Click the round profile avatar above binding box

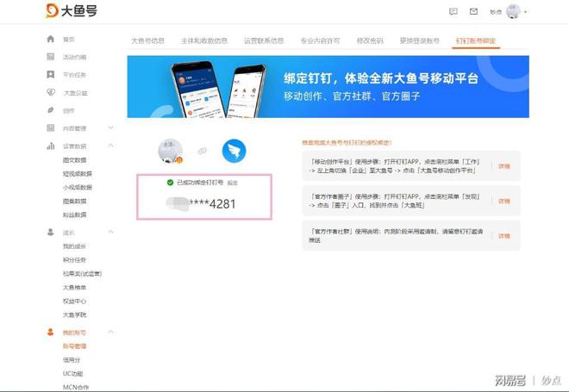(x=170, y=151)
